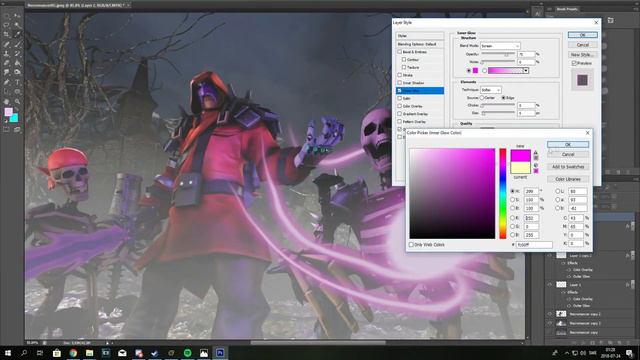Open File Explorer from the taskbar

(x=89, y=353)
